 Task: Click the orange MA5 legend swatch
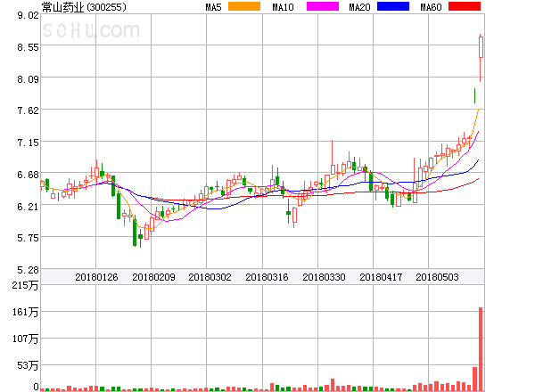244,6
